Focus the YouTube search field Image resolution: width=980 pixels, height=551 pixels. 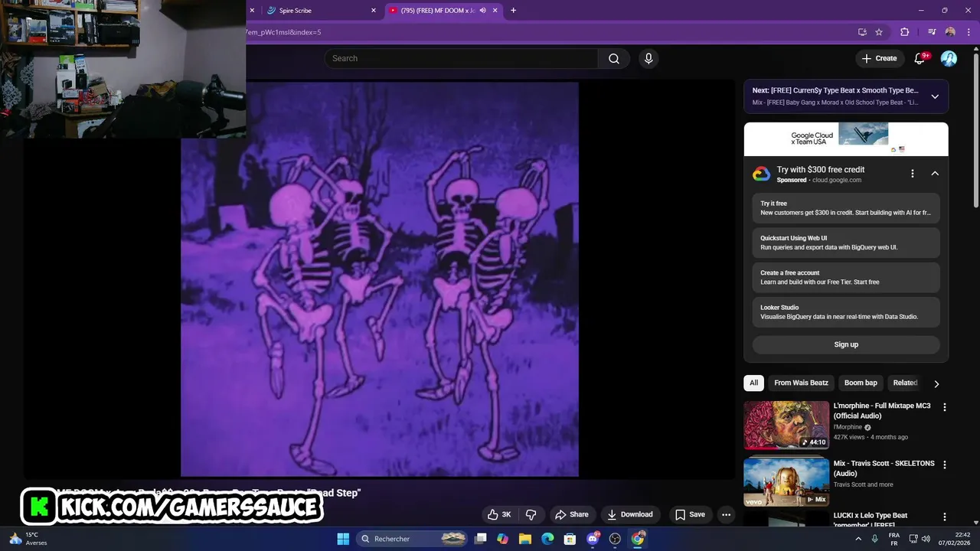point(461,59)
